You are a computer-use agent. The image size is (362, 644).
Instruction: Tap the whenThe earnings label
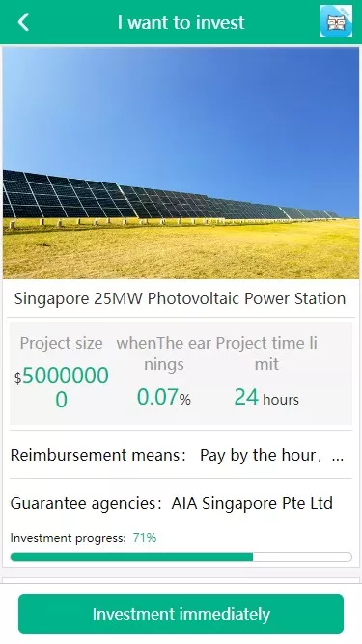click(164, 353)
